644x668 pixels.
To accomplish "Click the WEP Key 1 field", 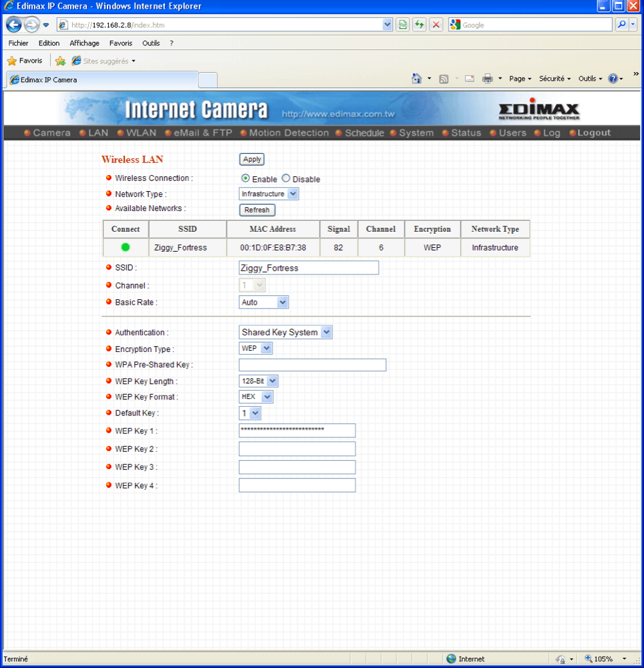I will click(297, 430).
